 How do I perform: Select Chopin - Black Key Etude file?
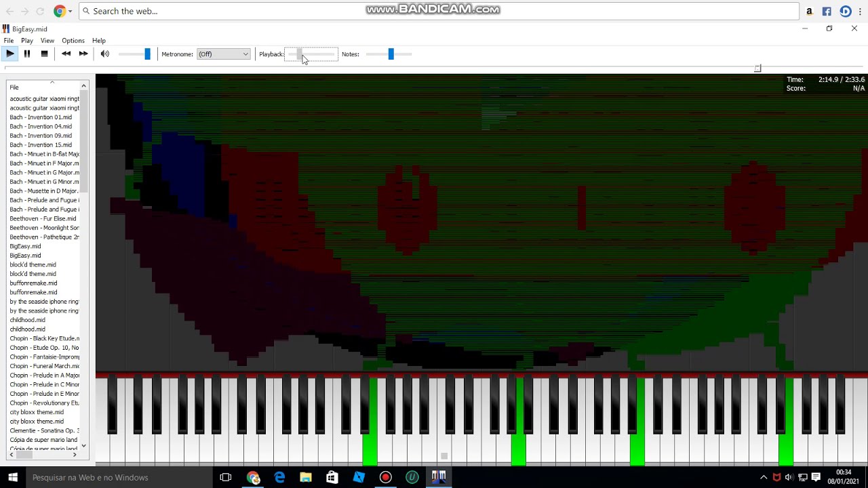tap(44, 338)
